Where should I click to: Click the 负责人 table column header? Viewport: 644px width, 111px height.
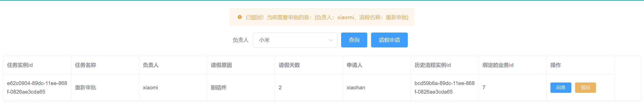151,65
